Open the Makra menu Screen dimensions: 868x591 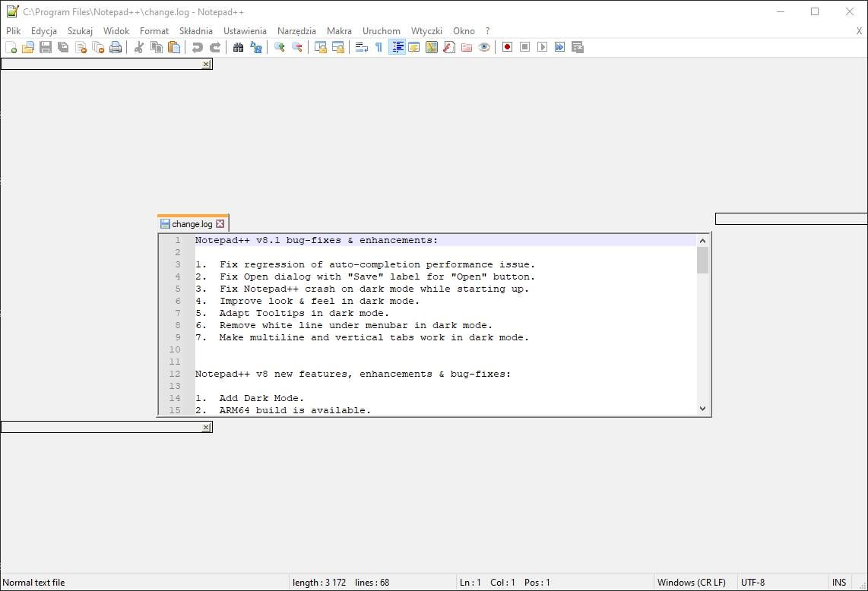[339, 31]
